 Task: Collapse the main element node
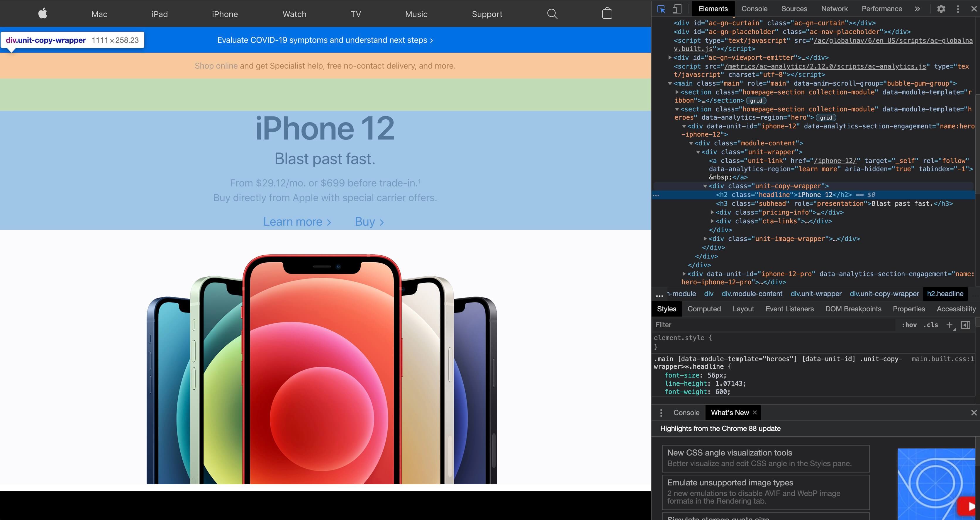tap(670, 83)
